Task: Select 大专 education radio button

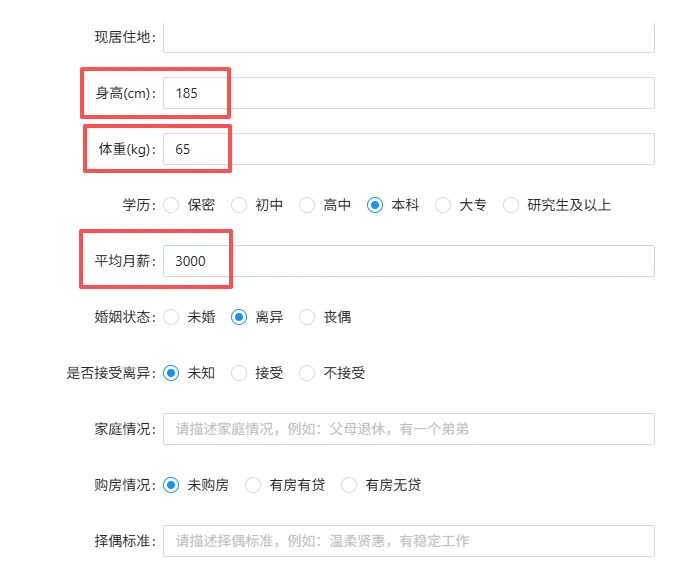Action: [443, 205]
